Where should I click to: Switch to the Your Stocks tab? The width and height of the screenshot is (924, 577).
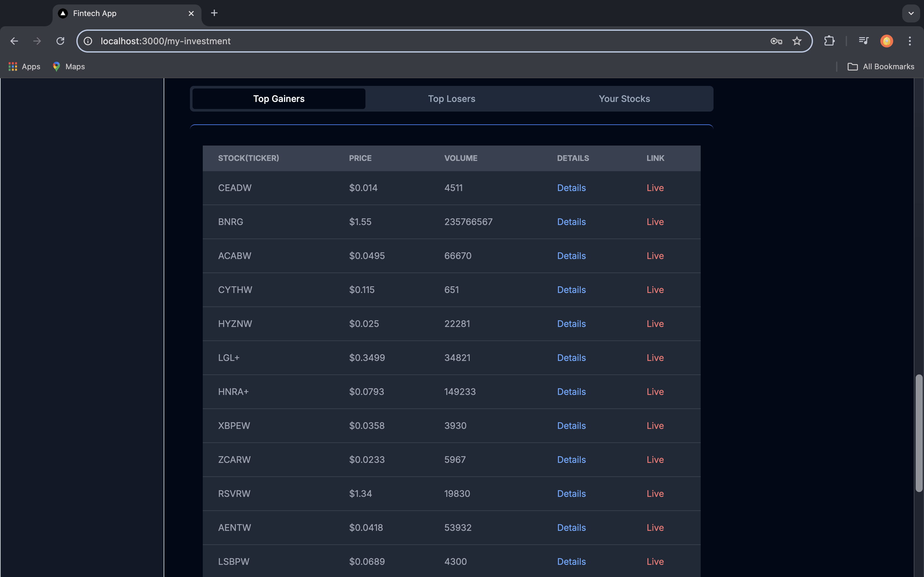tap(624, 99)
